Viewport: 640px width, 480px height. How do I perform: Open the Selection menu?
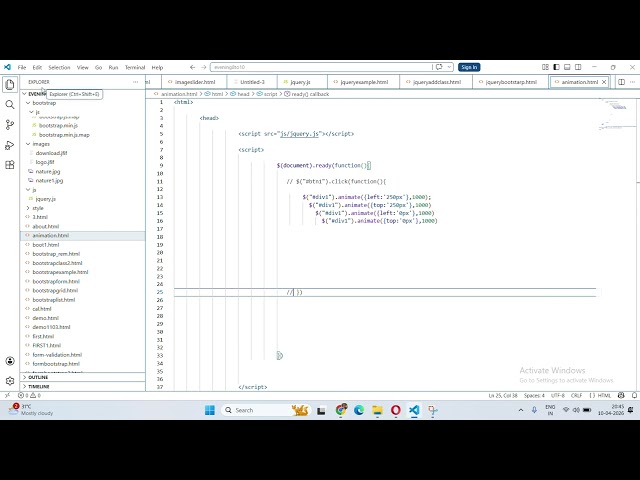tap(59, 67)
